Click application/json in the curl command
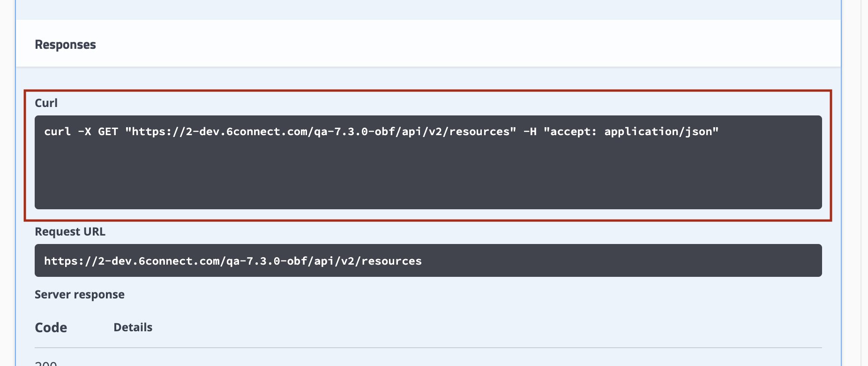 click(658, 131)
